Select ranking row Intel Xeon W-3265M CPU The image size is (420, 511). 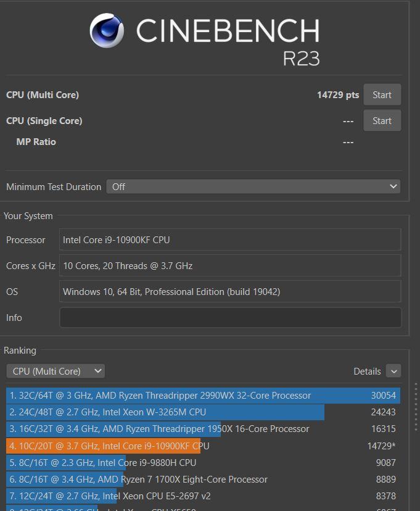203,412
